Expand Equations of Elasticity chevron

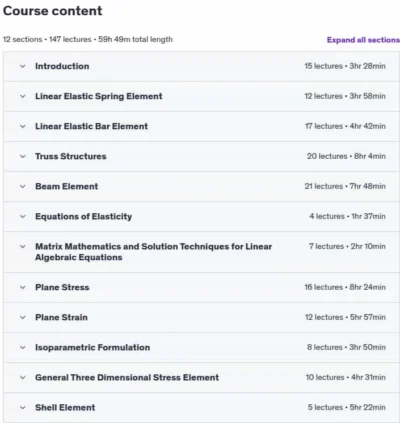coord(23,216)
